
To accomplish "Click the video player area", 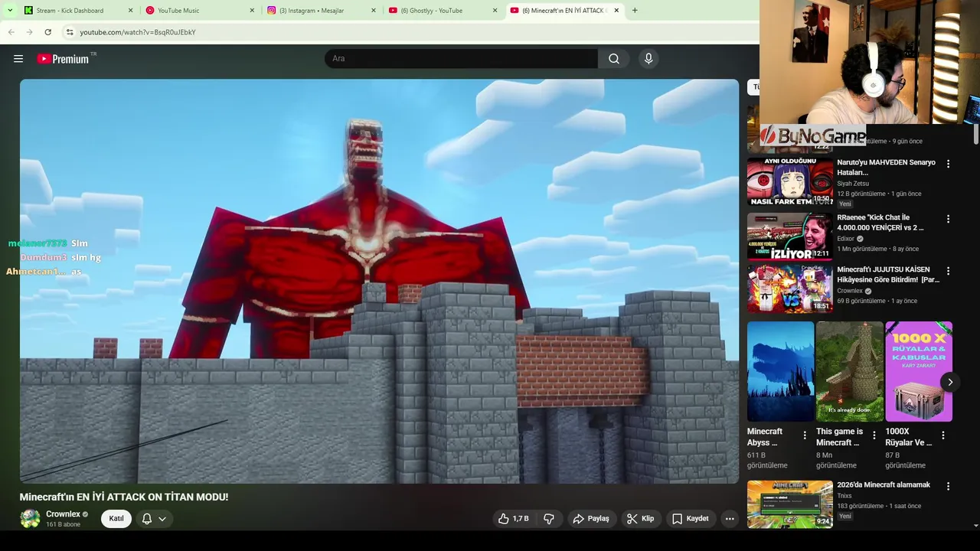I will (x=379, y=281).
